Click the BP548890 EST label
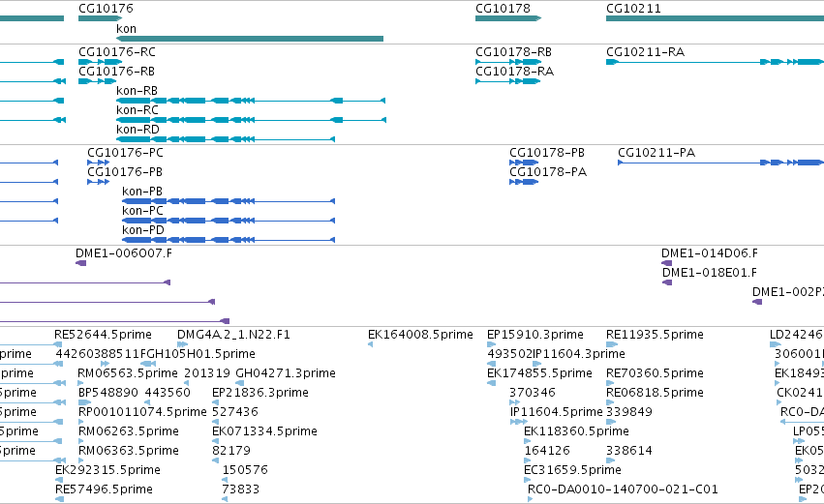 (x=108, y=393)
